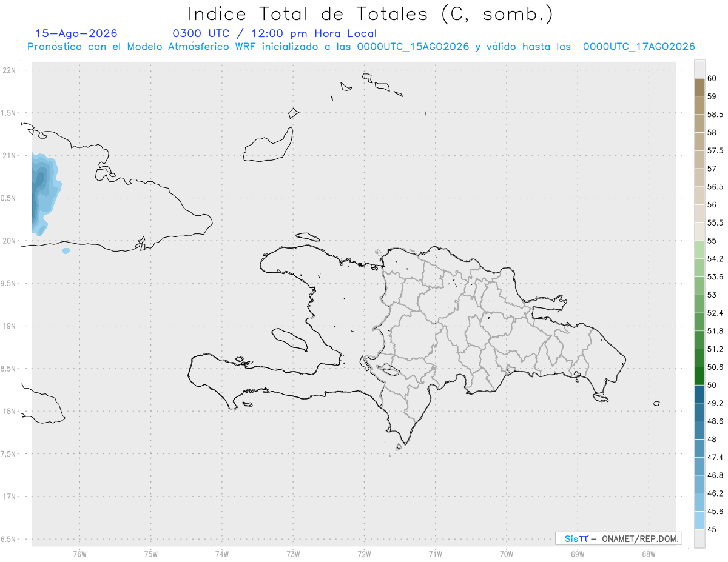Click the "69W" longitude axis label
The height and width of the screenshot is (562, 728).
tap(578, 554)
